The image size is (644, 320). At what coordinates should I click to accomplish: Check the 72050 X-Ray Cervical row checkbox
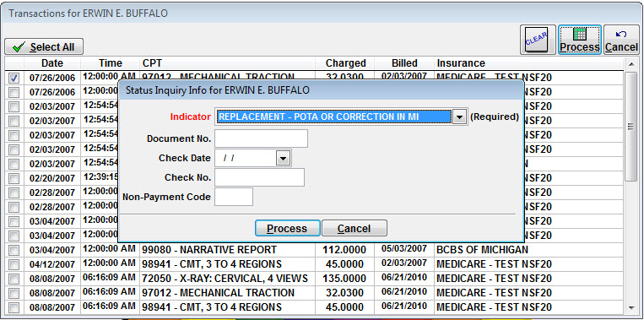14,279
